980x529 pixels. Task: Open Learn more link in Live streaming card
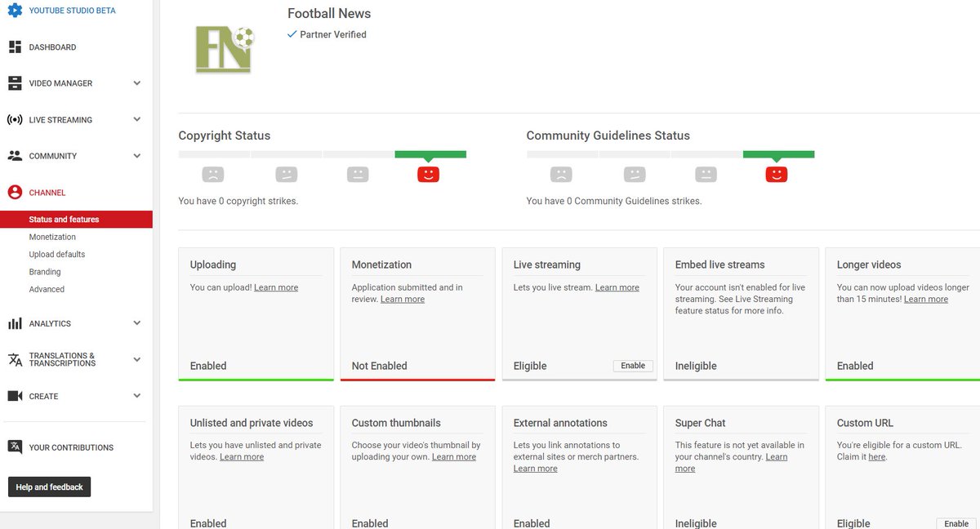[617, 287]
